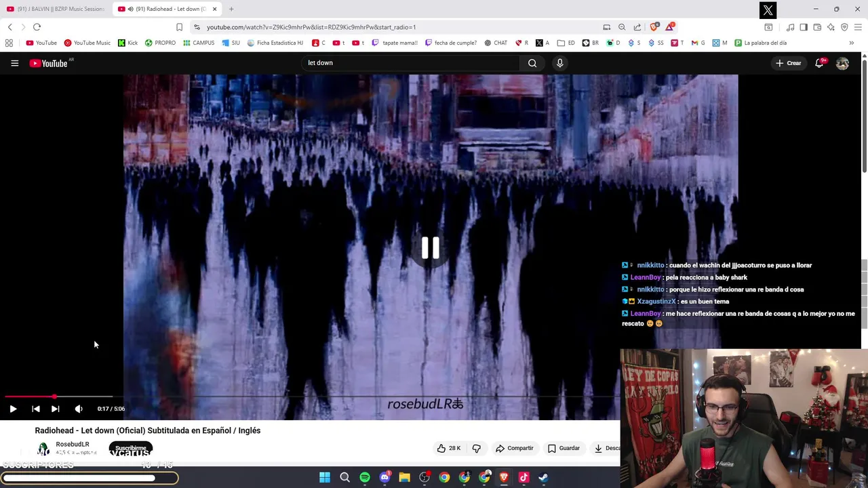868x488 pixels.
Task: Open the Kick bookmark
Action: click(127, 43)
